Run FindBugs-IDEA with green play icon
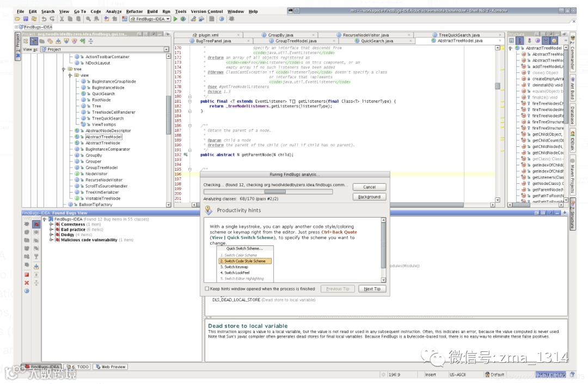Image resolution: width=588 pixels, height=384 pixels. click(175, 18)
